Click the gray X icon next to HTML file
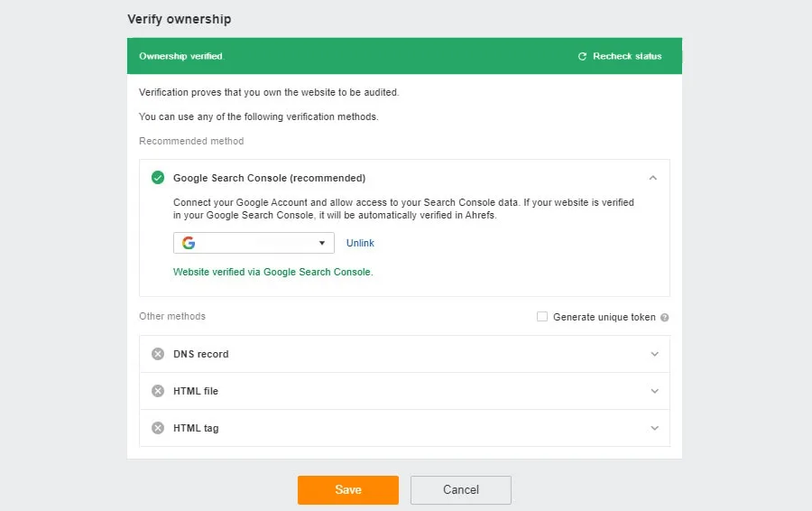This screenshot has height=511, width=812. point(158,391)
